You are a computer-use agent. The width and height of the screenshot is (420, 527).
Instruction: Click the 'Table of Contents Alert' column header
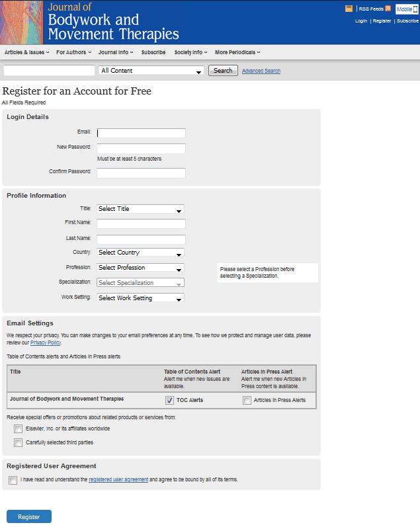[x=192, y=372]
